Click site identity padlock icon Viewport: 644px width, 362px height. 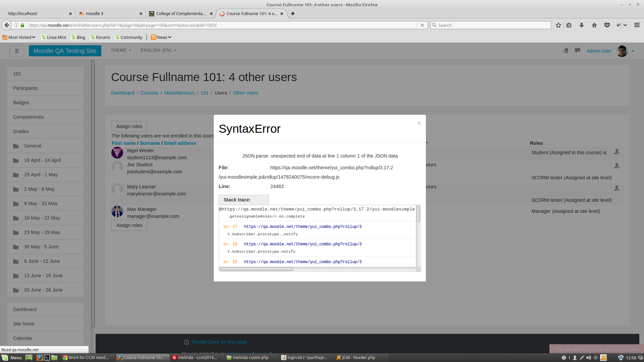click(x=22, y=25)
